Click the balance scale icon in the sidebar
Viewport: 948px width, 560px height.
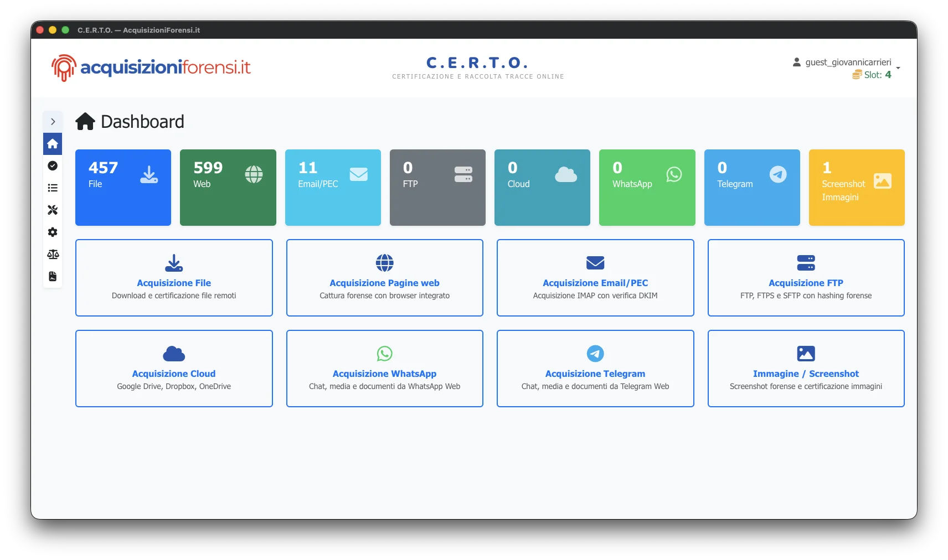(53, 255)
